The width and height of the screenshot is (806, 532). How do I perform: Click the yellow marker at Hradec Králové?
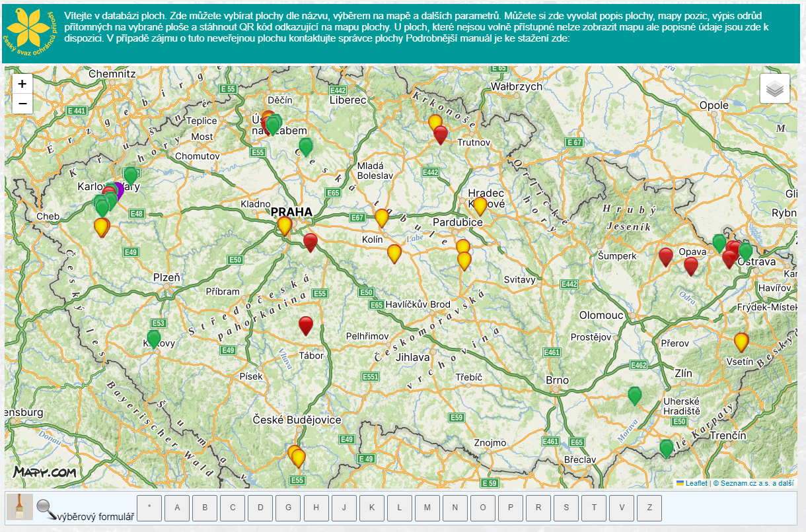(480, 206)
